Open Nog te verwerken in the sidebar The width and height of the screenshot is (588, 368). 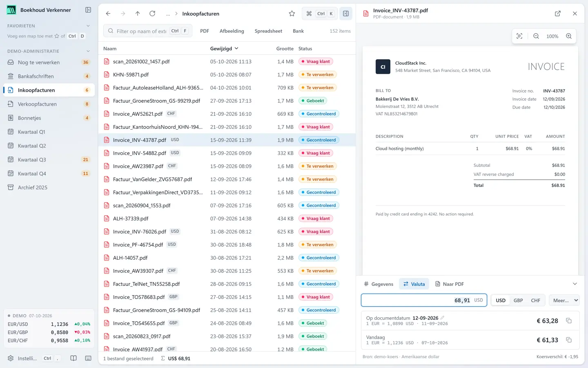[49, 62]
